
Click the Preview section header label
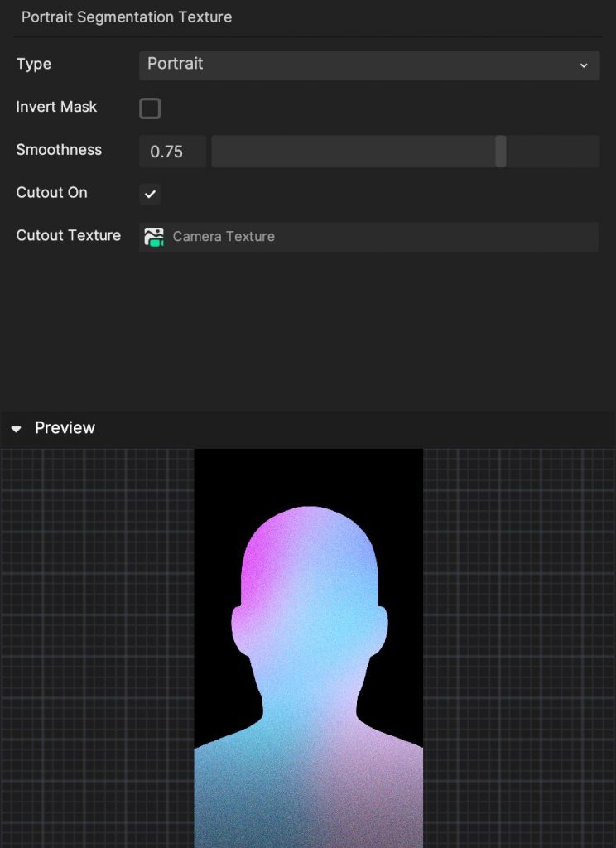point(65,428)
